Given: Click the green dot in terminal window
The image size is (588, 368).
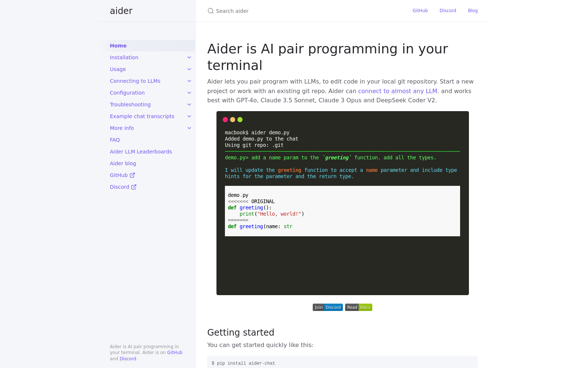Looking at the screenshot, I should pyautogui.click(x=240, y=120).
